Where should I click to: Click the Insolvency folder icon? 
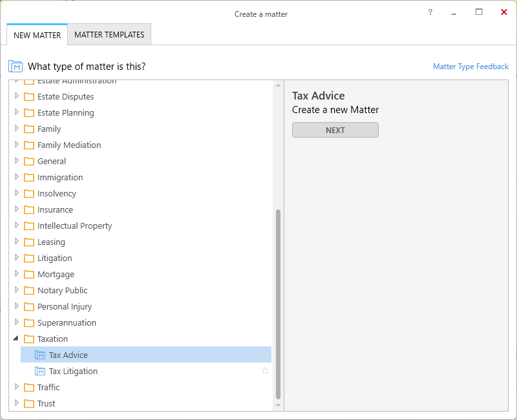click(29, 193)
